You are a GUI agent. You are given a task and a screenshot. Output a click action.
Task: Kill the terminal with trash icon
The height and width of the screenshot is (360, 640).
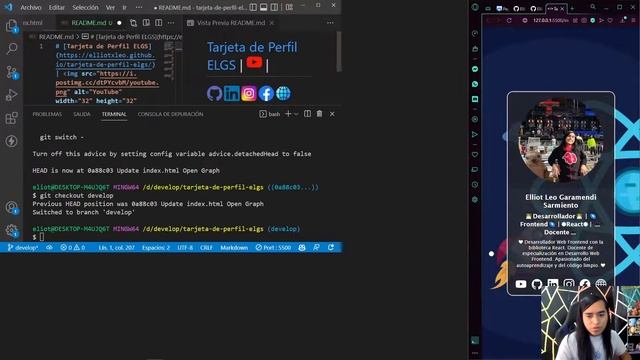coord(319,114)
